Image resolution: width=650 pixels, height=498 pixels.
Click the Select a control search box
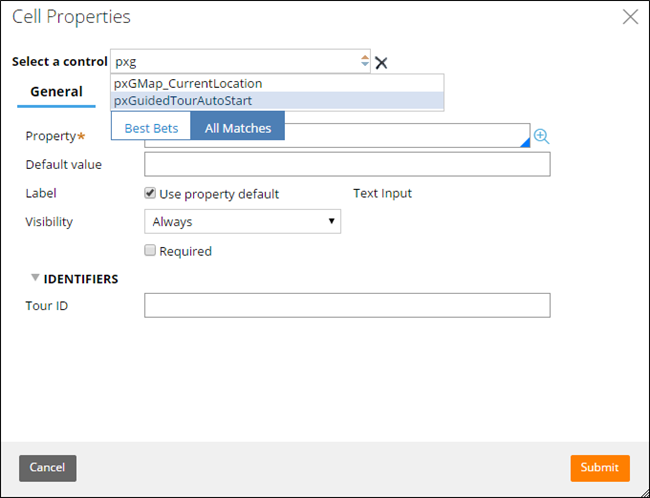(240, 61)
